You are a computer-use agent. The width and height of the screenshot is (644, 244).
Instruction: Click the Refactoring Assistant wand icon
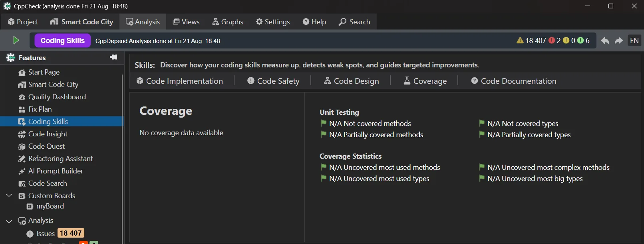click(x=22, y=159)
